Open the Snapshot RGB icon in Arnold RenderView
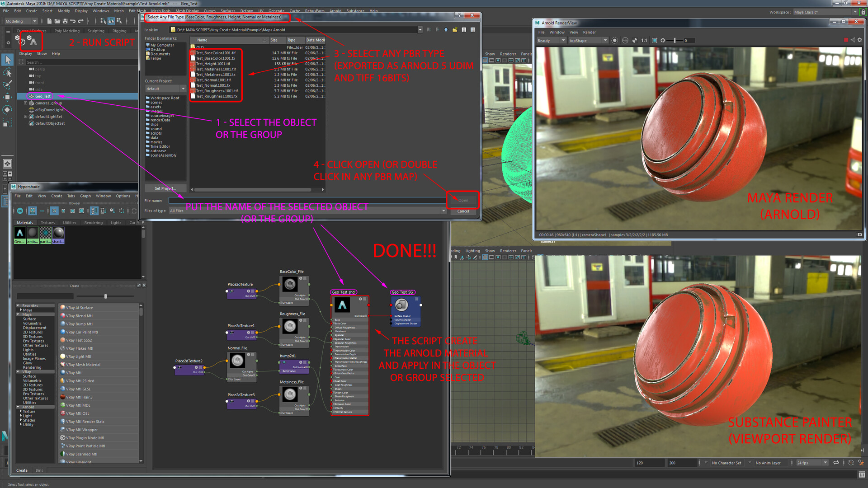This screenshot has height=488, width=868. 625,40
